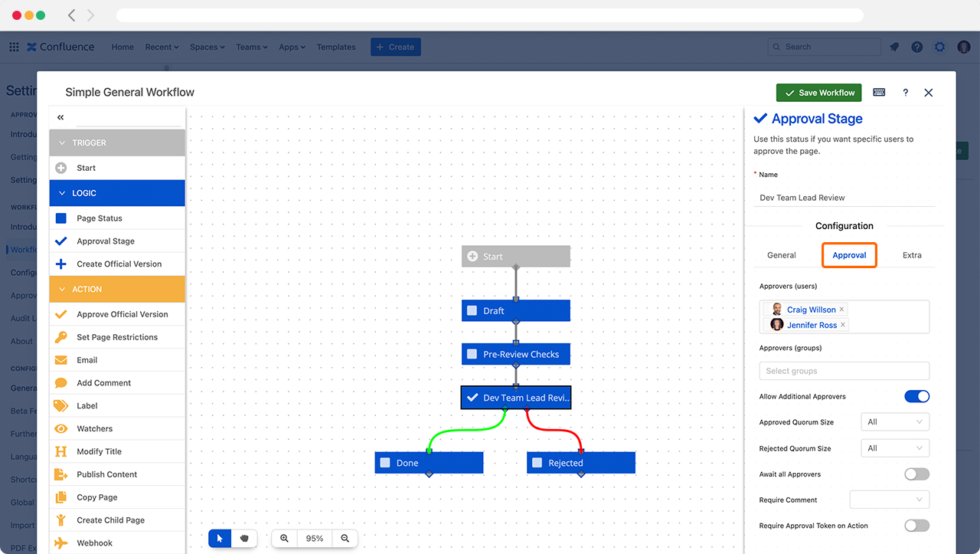The image size is (980, 554).
Task: Click the zoom out magnifier icon
Action: pyautogui.click(x=345, y=539)
